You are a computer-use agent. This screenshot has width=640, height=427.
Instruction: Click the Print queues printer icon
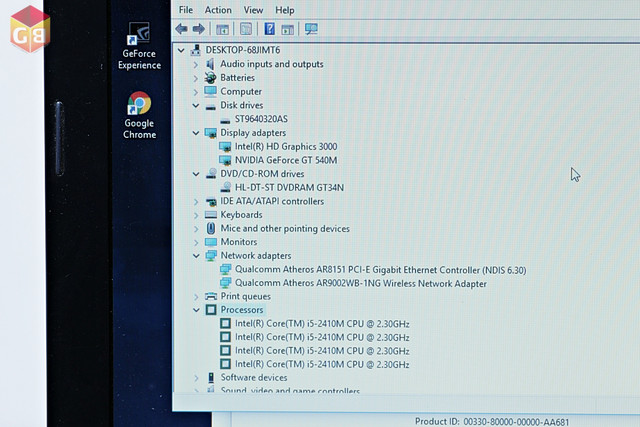click(211, 296)
